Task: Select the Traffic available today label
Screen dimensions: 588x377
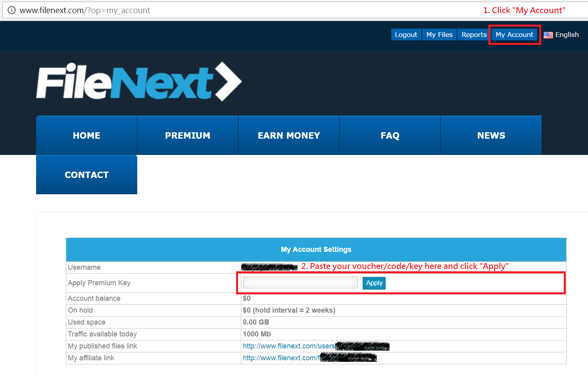Action: [x=102, y=334]
